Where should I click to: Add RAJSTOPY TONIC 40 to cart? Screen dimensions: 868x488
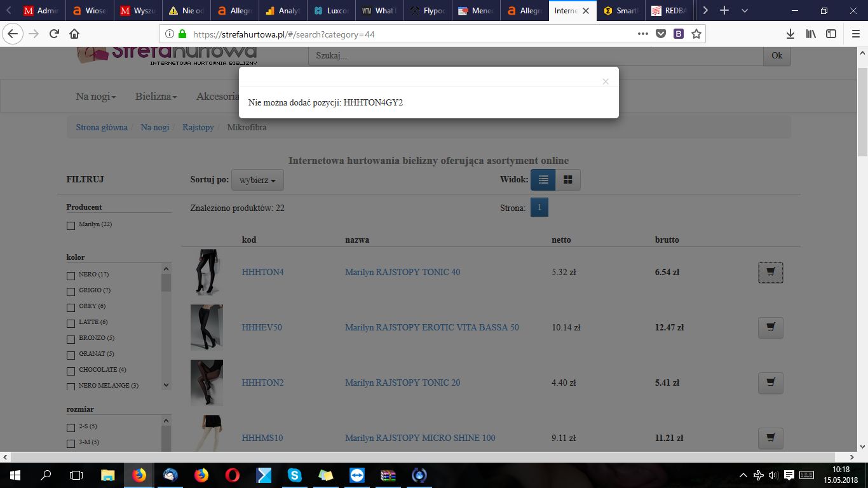click(x=770, y=273)
